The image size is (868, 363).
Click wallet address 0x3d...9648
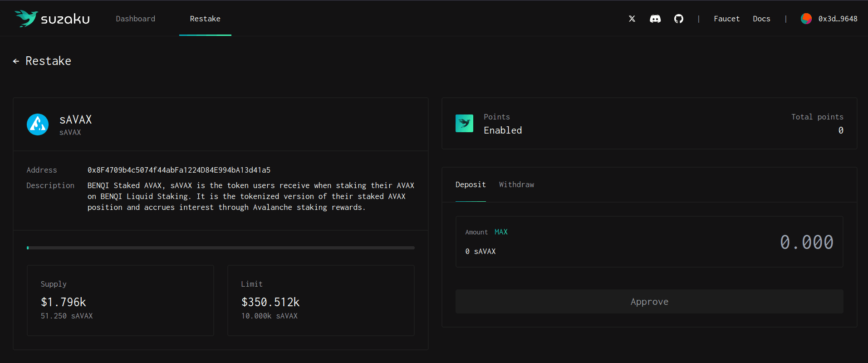click(838, 19)
